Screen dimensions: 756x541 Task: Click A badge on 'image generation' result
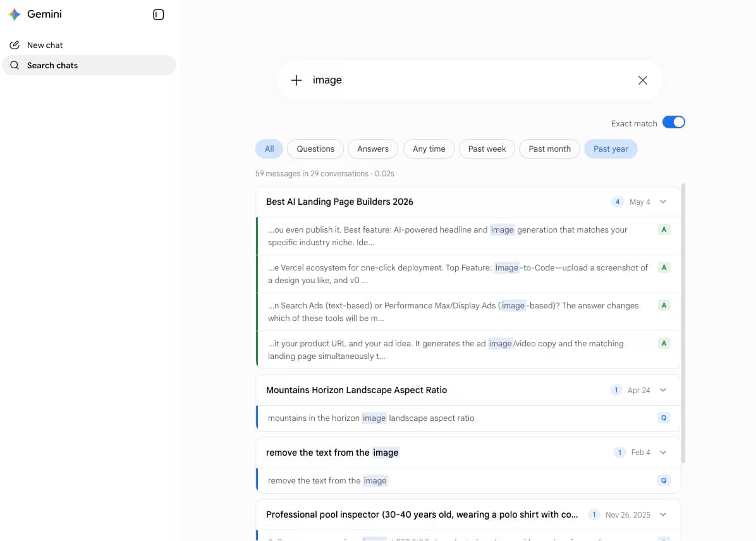pos(664,229)
